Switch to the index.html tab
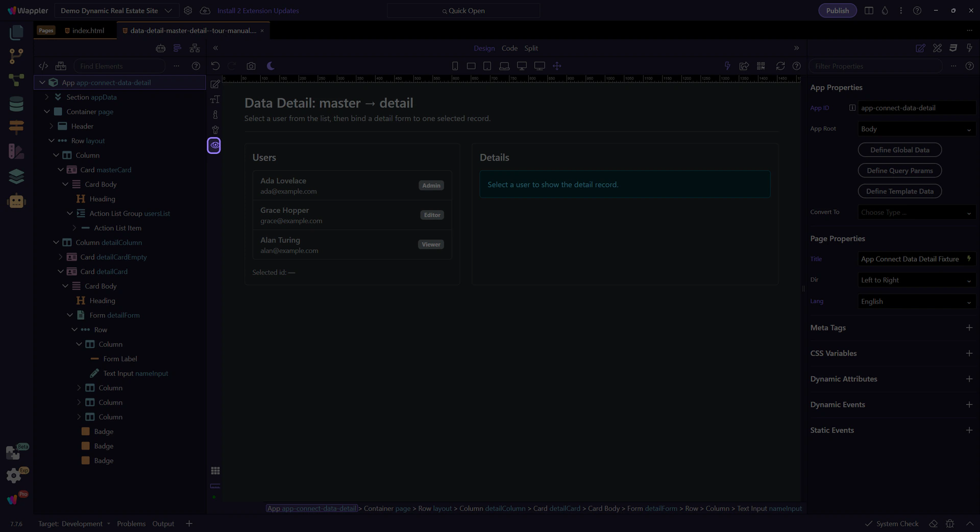Viewport: 980px width, 532px height. pyautogui.click(x=88, y=31)
